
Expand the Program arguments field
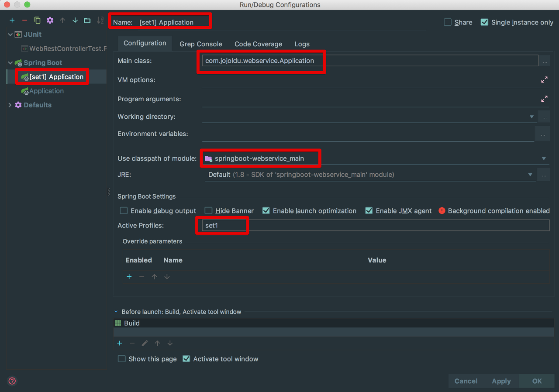(x=544, y=99)
